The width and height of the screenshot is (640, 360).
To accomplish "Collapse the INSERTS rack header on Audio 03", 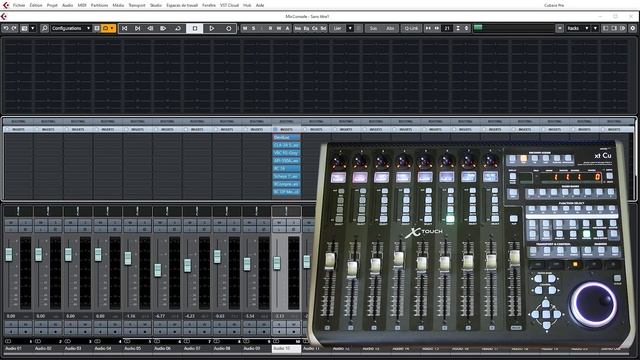I will pyautogui.click(x=78, y=129).
